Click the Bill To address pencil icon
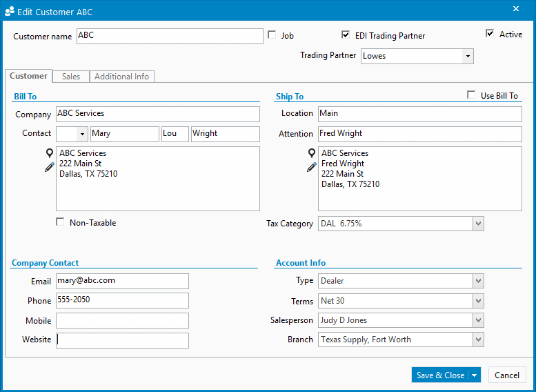The width and height of the screenshot is (536, 392). pyautogui.click(x=50, y=166)
